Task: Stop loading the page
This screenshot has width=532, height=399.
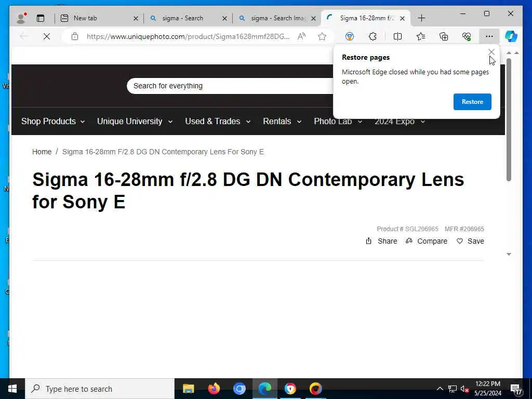Action: click(x=46, y=36)
